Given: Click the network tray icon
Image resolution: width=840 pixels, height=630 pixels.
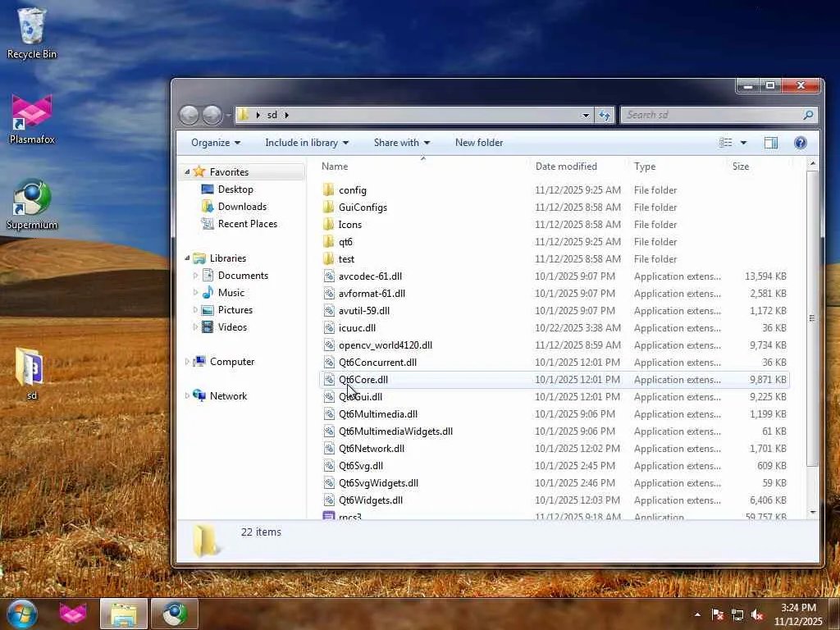Looking at the screenshot, I should tap(737, 615).
